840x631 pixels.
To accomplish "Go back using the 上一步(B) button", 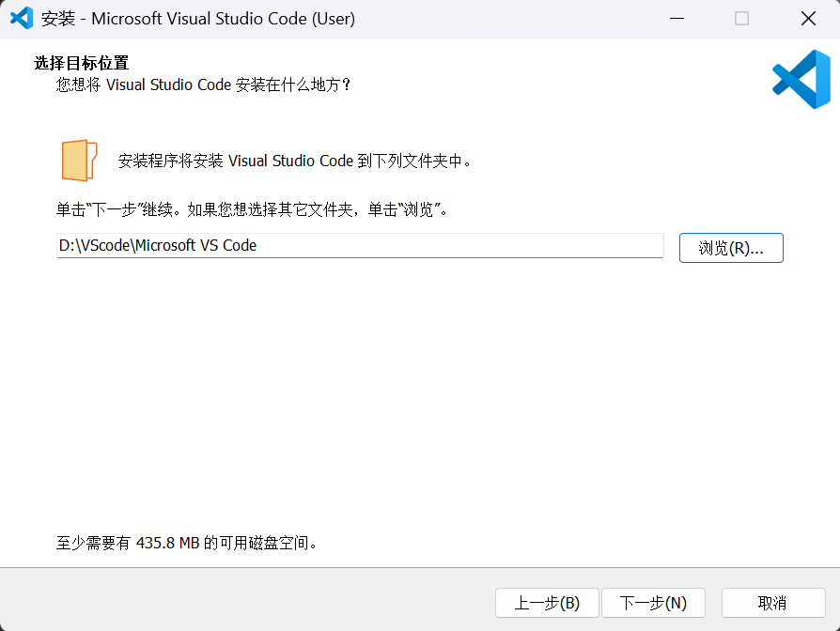I will tap(547, 603).
